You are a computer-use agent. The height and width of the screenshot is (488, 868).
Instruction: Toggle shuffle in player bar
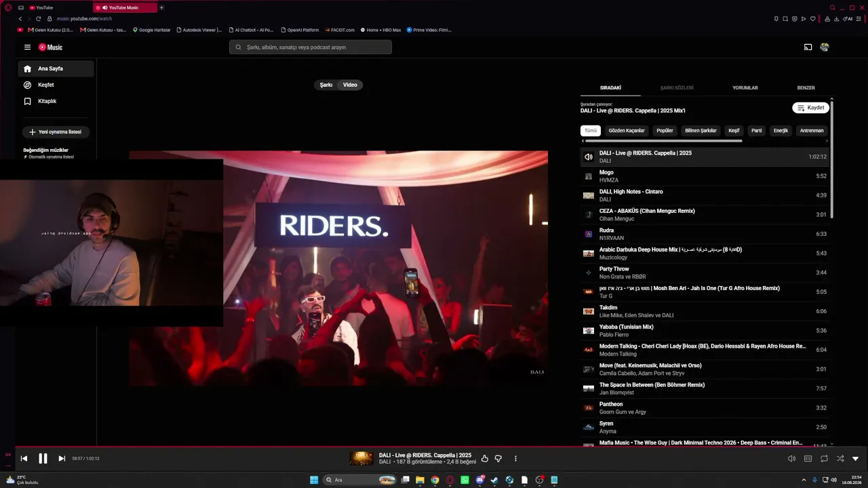pyautogui.click(x=840, y=459)
